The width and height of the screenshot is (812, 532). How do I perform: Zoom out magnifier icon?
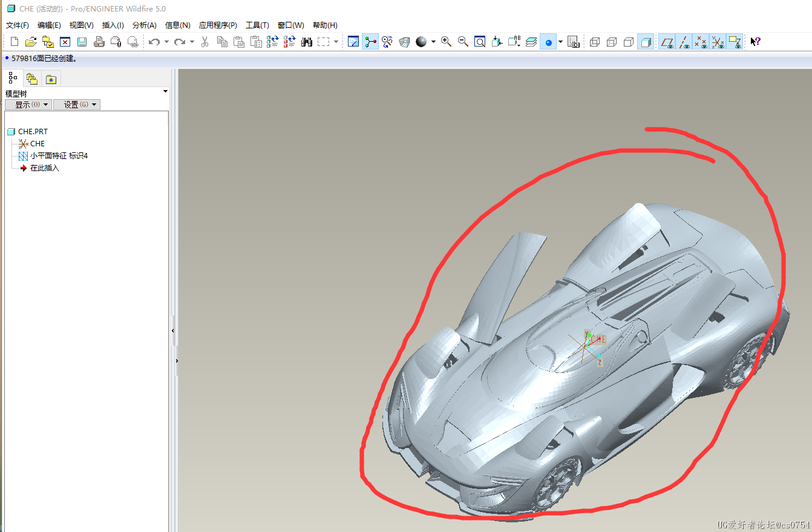(x=463, y=42)
